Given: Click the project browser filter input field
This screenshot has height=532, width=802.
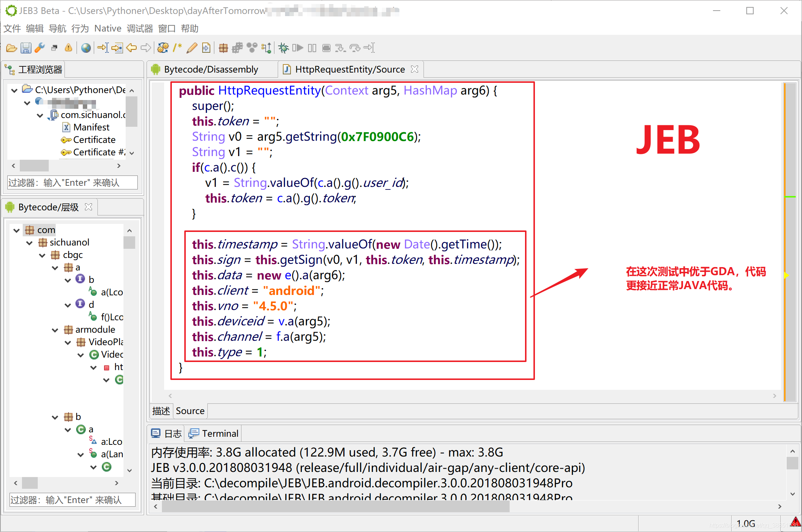Looking at the screenshot, I should click(x=73, y=182).
